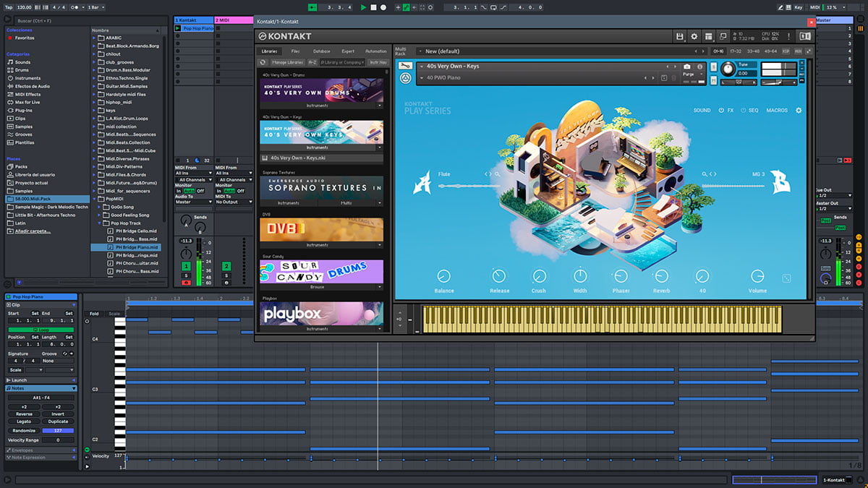This screenshot has width=868, height=488.
Task: Click the Randomize velocity button
Action: coord(24,430)
